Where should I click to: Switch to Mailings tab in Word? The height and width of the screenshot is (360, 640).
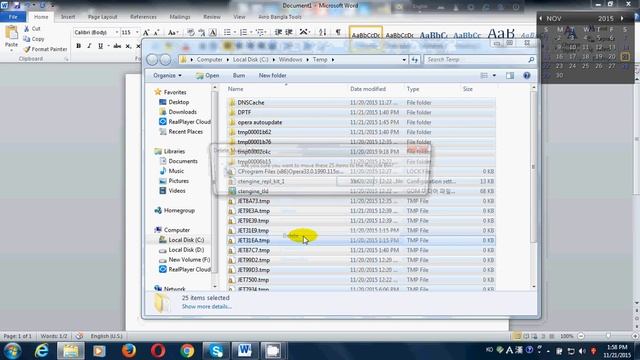[180, 17]
